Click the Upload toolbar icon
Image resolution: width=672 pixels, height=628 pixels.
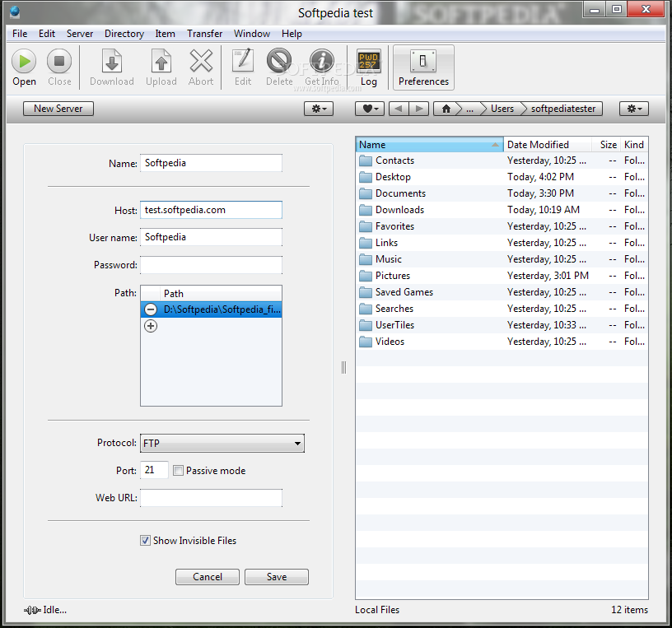pyautogui.click(x=161, y=61)
